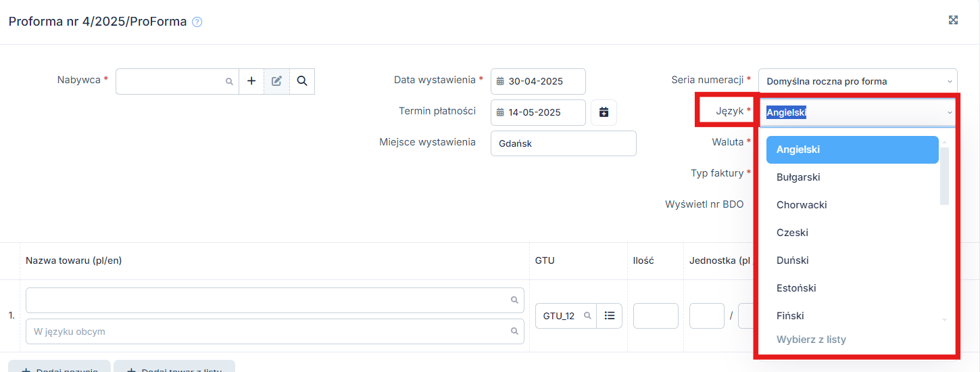Screen dimensions: 980x372
Task: Click the W języku obcym input field
Action: coord(270,331)
